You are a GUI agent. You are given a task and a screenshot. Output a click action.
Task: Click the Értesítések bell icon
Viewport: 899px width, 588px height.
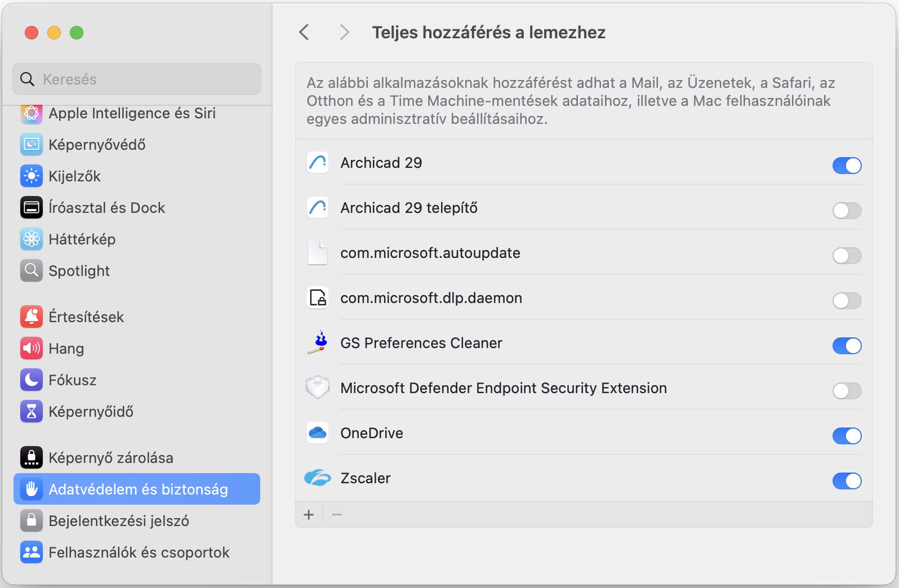point(32,317)
